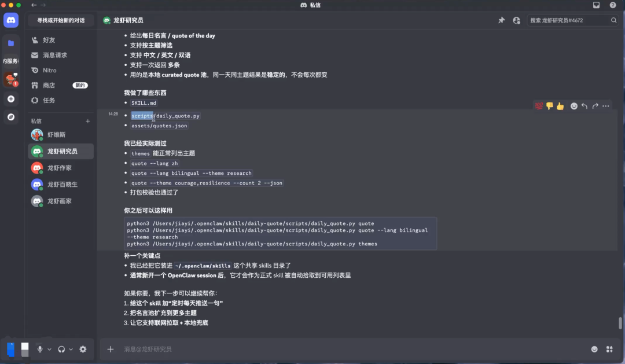This screenshot has height=364, width=625.
Task: Add a reaction via the smiley icon
Action: click(x=574, y=106)
